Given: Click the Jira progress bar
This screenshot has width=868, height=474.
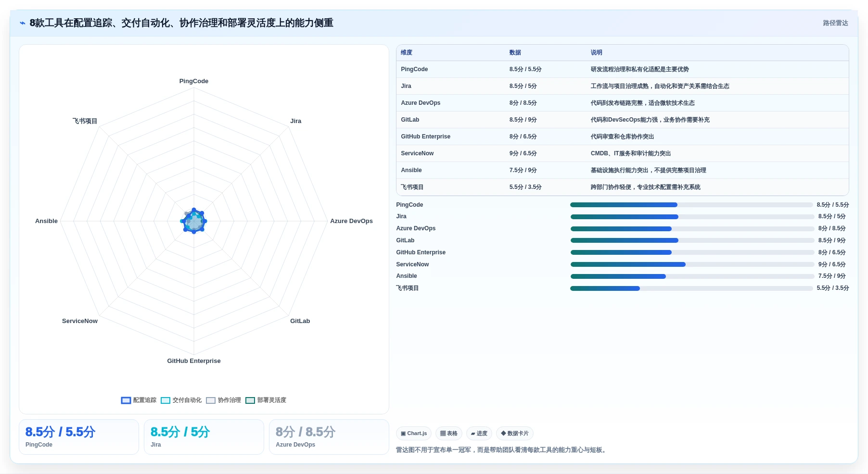Looking at the screenshot, I should click(692, 217).
